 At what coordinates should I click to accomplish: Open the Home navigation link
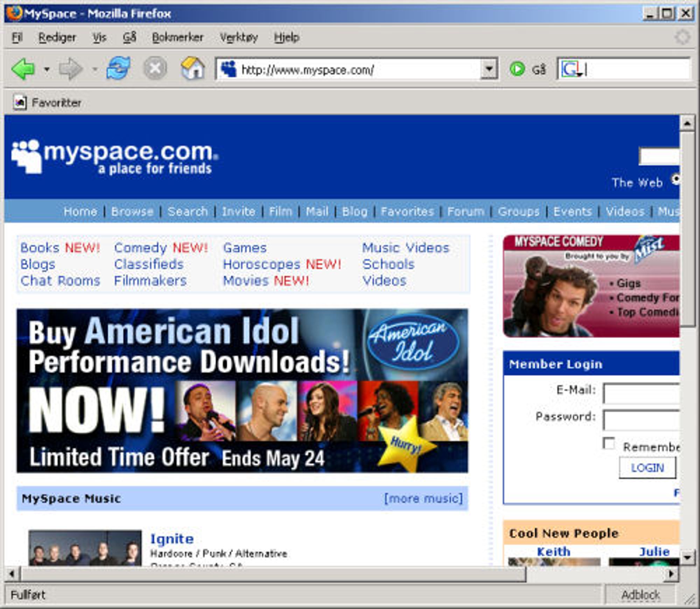80,211
